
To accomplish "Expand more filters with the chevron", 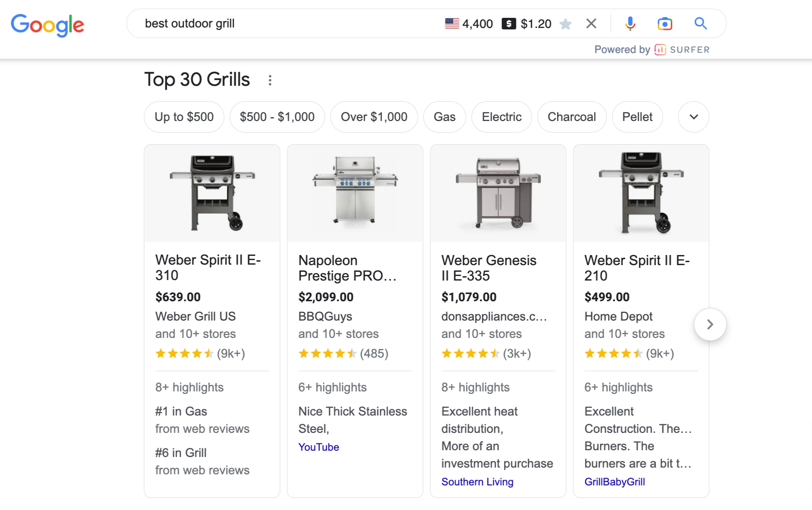I will [693, 117].
